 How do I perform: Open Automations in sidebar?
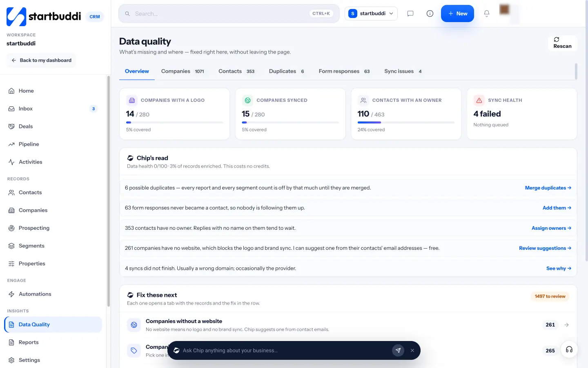click(53, 294)
